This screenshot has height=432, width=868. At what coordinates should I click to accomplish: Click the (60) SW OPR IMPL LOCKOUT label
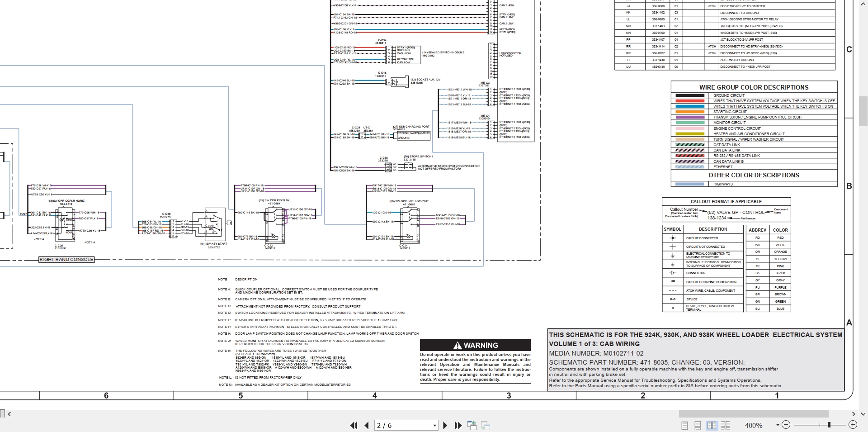pyautogui.click(x=409, y=201)
